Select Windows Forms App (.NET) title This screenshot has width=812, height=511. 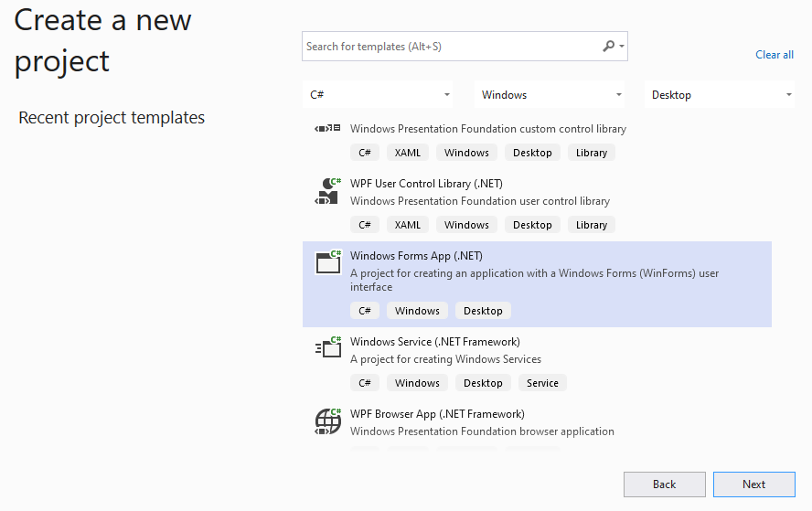[x=416, y=256]
